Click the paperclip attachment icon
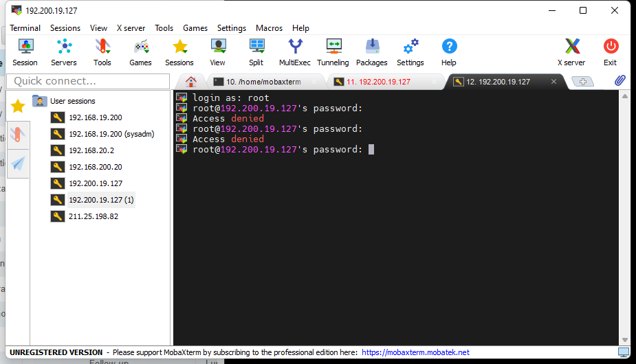 tap(619, 81)
